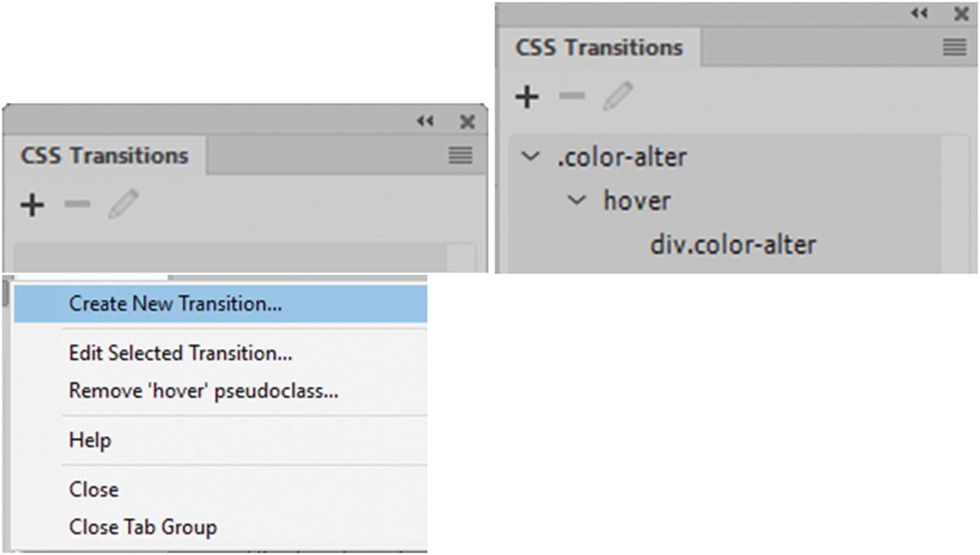Open Help from the context menu
Image resolution: width=980 pixels, height=555 pixels.
pyautogui.click(x=90, y=440)
